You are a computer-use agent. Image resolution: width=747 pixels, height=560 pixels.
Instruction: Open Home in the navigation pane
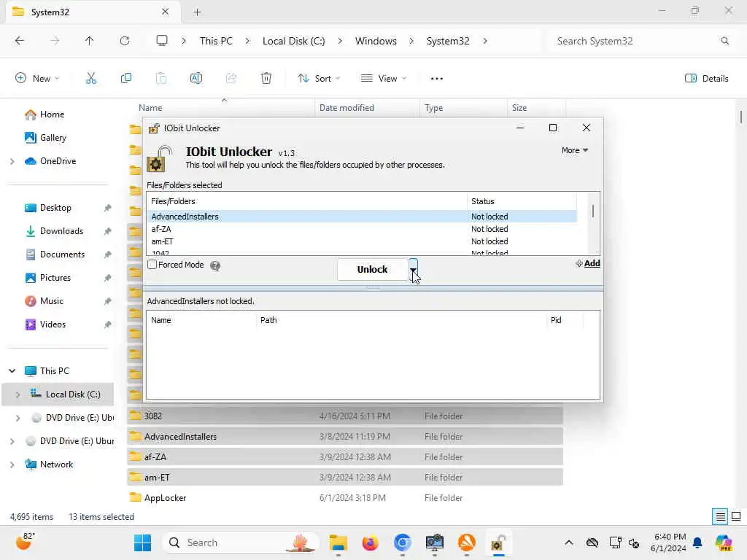pos(53,114)
